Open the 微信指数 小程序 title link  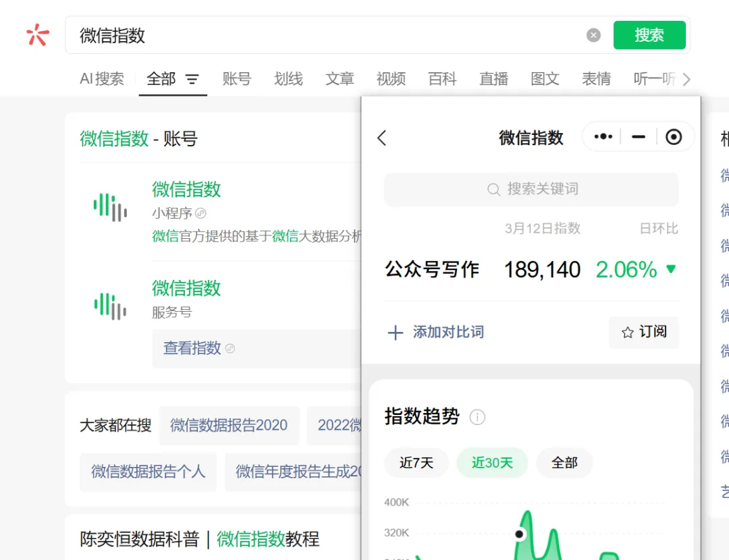(186, 189)
